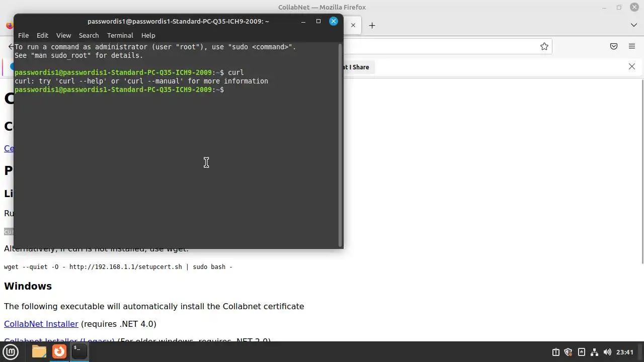The height and width of the screenshot is (362, 644).
Task: Click the terminal titlebar text
Action: (178, 21)
